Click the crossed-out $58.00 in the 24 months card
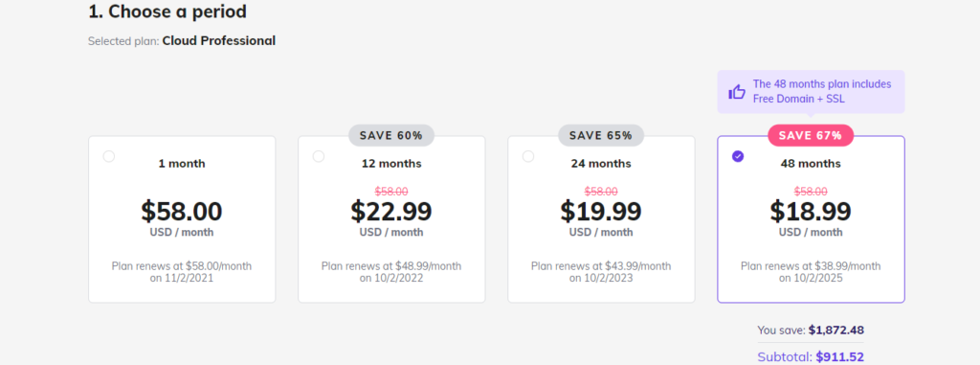Image resolution: width=980 pixels, height=365 pixels. pos(601,192)
